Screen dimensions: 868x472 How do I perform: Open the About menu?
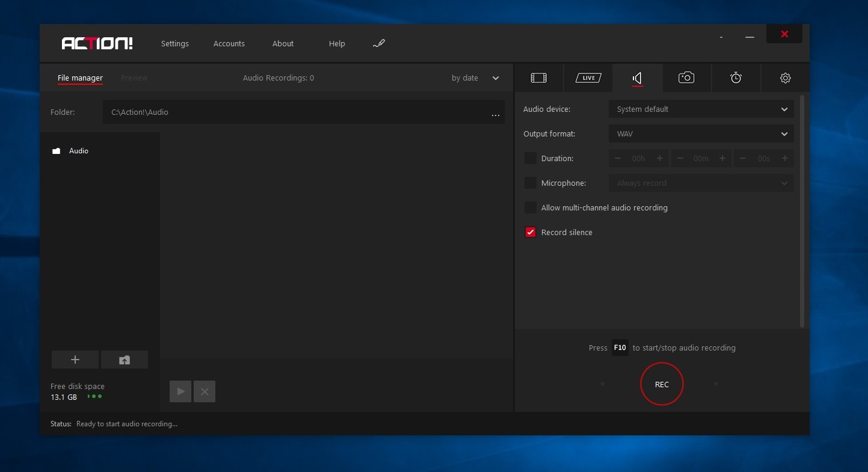tap(283, 44)
